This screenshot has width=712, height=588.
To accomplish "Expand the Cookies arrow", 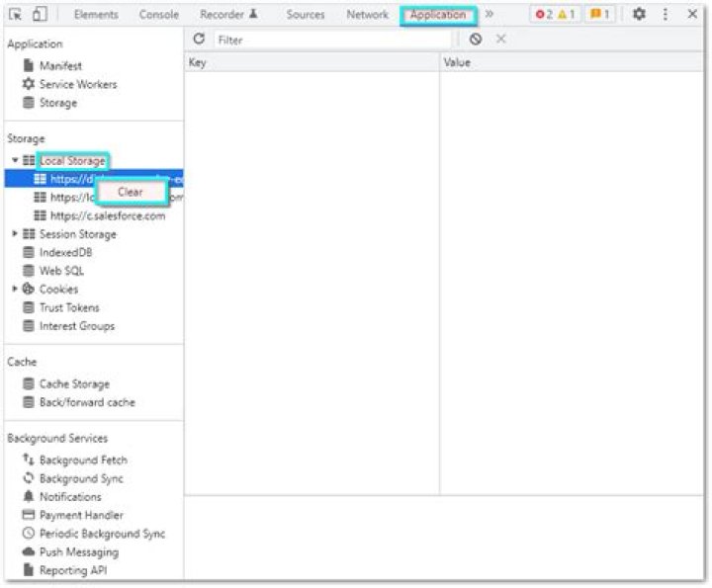I will point(15,289).
